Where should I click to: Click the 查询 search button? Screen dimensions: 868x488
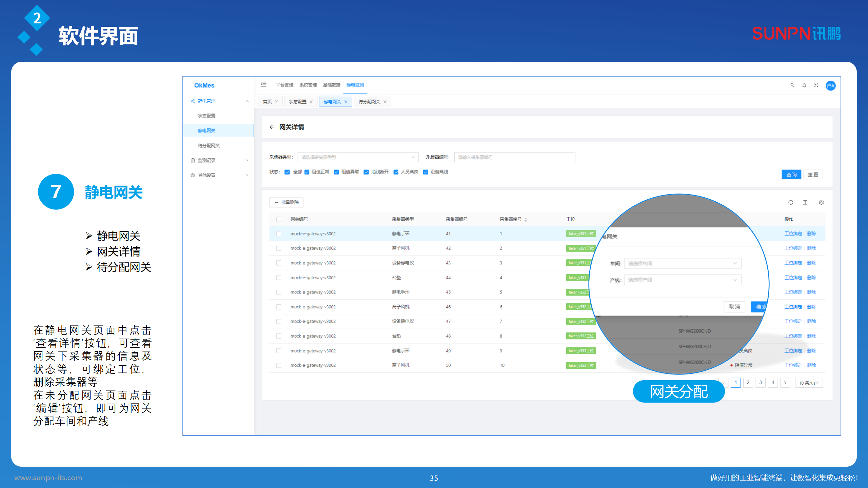(791, 175)
